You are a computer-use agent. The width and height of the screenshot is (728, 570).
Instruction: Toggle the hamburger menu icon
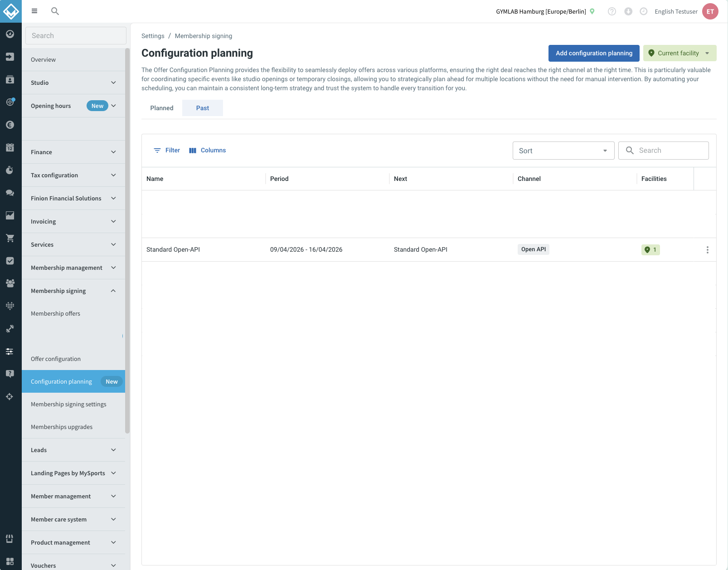click(34, 11)
